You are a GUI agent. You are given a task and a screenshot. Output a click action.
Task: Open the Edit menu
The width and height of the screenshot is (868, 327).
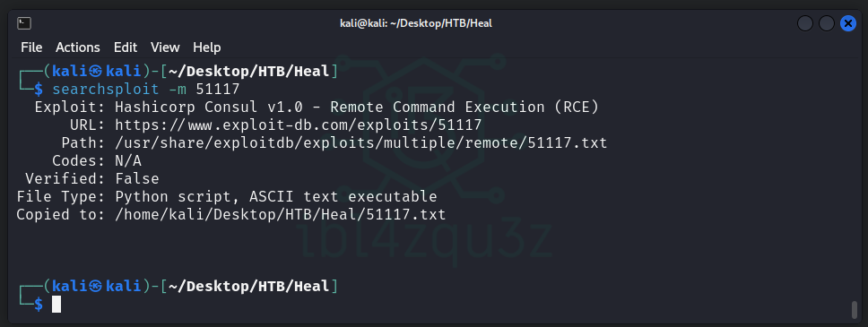click(x=126, y=47)
